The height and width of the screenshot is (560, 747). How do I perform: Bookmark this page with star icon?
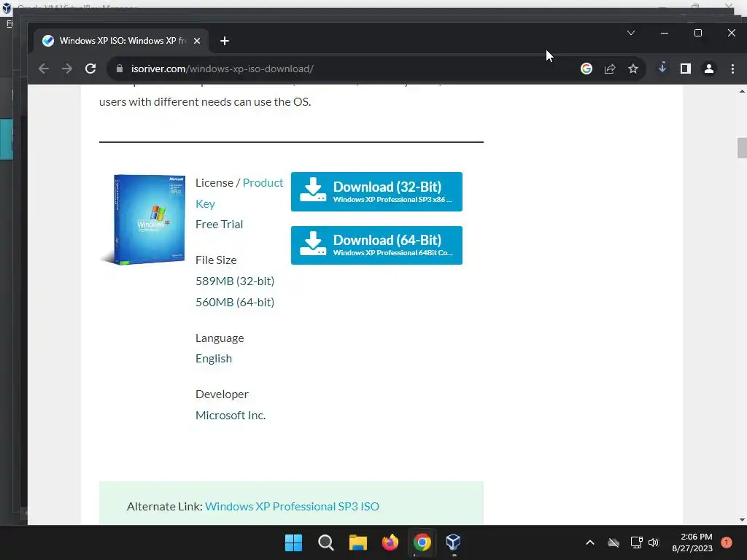(633, 69)
